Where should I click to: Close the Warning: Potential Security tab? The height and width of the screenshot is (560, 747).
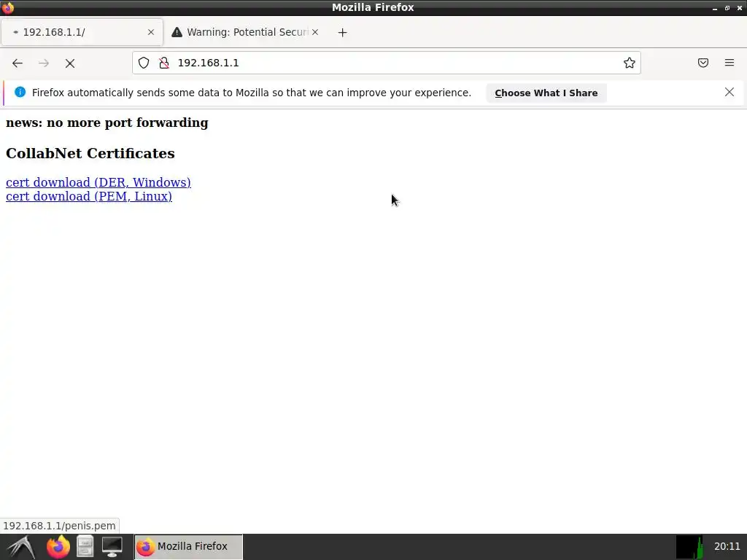coord(315,32)
